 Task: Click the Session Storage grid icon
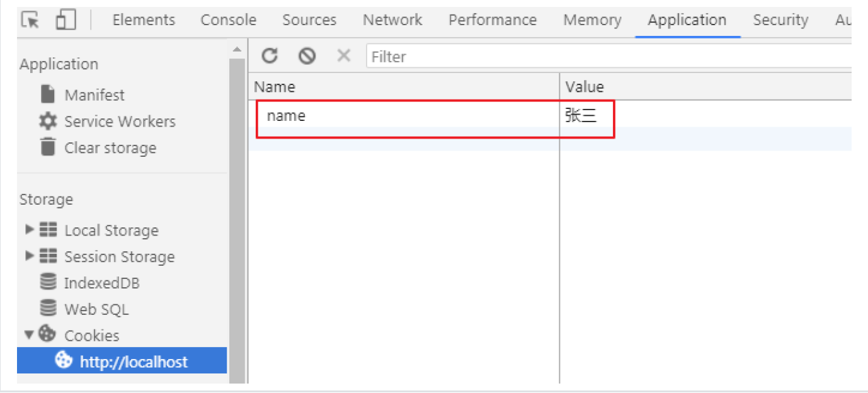[48, 256]
